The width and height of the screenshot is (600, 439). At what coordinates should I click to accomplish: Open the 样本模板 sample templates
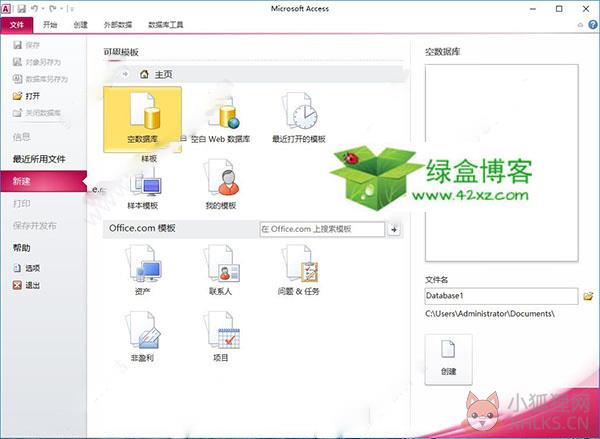pyautogui.click(x=142, y=188)
